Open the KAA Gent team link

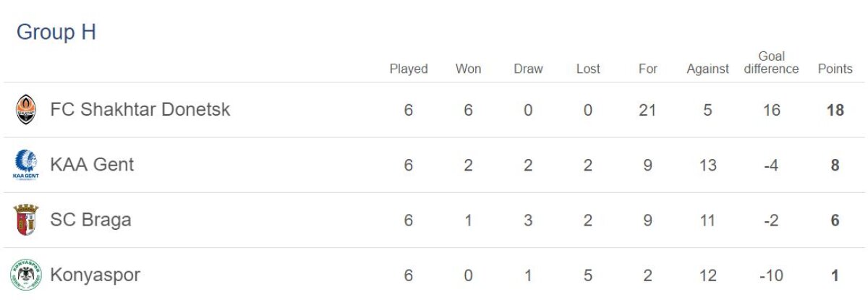point(92,165)
